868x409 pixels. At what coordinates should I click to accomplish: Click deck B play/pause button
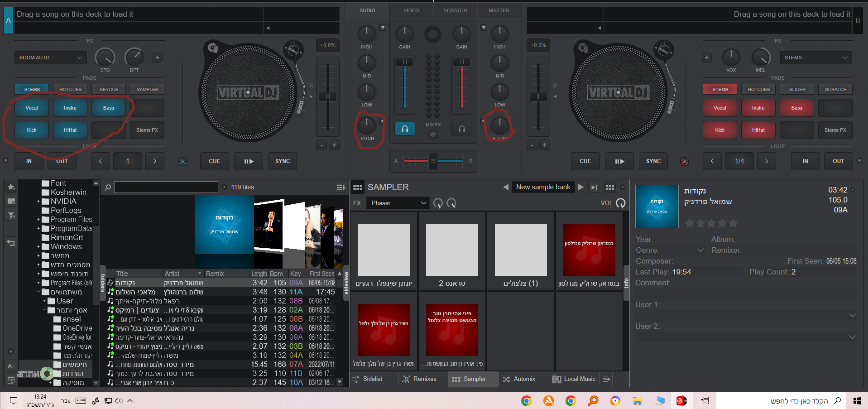coord(619,161)
